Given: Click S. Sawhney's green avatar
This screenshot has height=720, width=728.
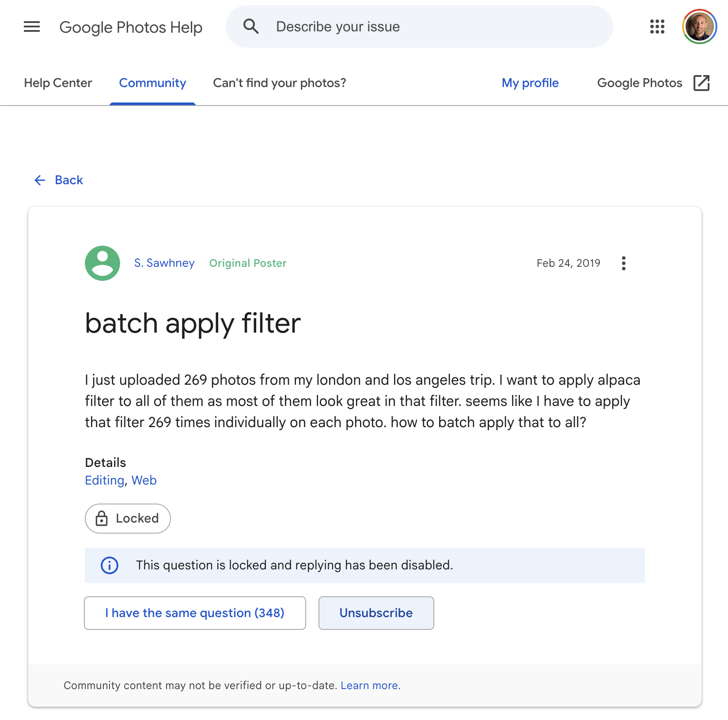Looking at the screenshot, I should tap(102, 263).
